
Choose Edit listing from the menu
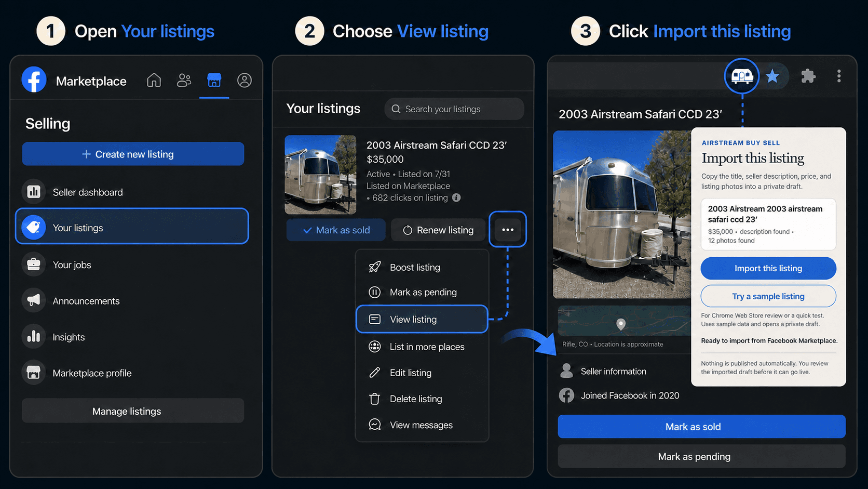(422, 373)
